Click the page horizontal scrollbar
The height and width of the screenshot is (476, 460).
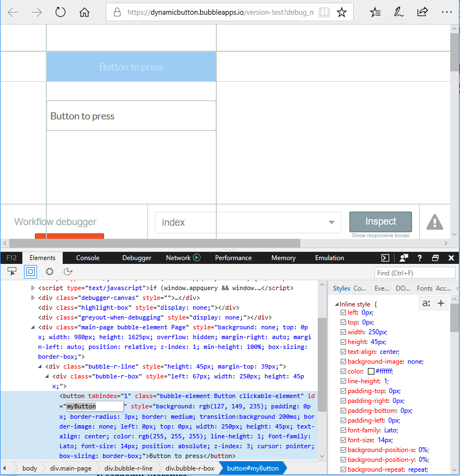[x=155, y=243]
